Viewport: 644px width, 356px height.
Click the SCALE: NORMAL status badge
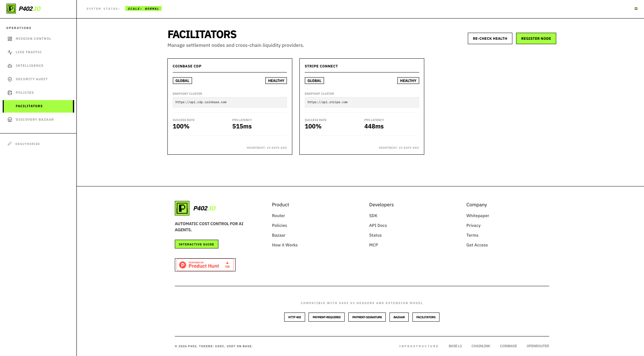tap(143, 8)
